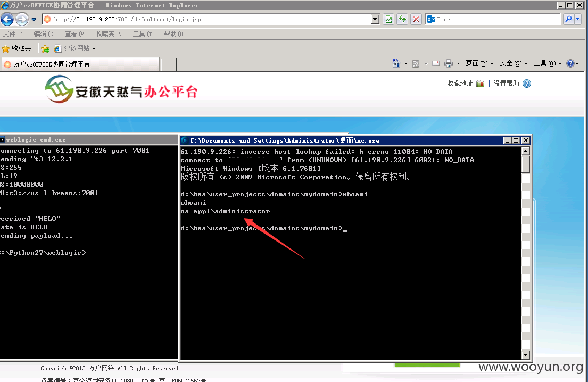Click nc.exe scrollbar up arrow

525,151
